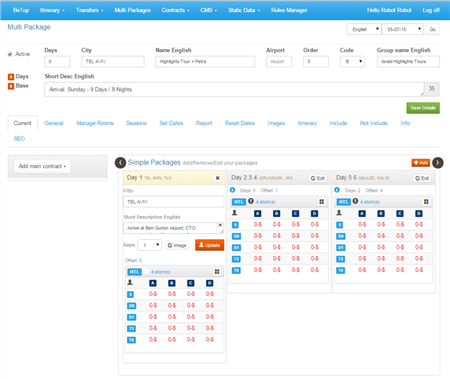The height and width of the screenshot is (379, 450).
Task: Open the Transfers menu
Action: [x=90, y=10]
